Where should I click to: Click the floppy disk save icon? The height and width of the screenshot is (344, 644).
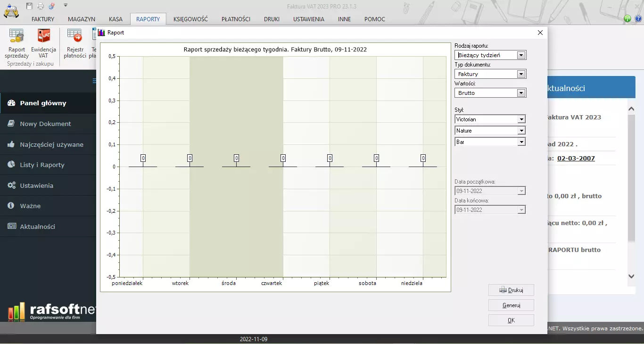[30, 6]
